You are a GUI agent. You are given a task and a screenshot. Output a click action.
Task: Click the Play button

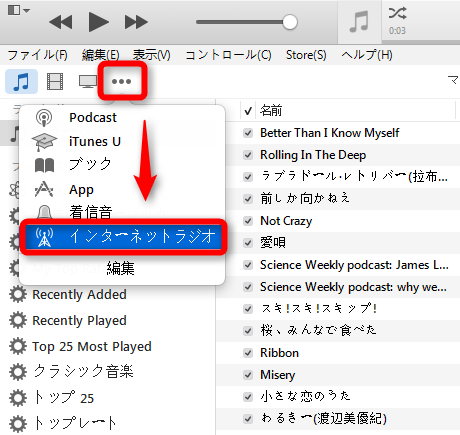pos(99,22)
